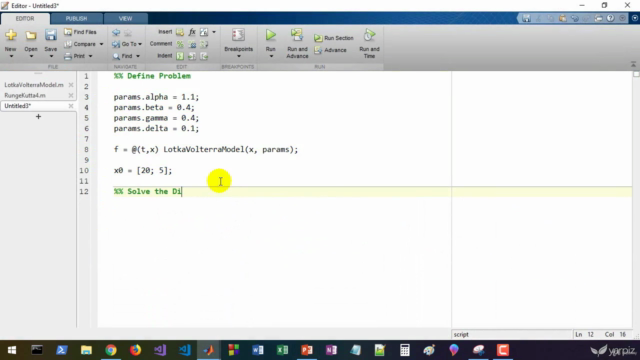Click the quick access Paste icon
The height and width of the screenshot is (360, 640).
[x=562, y=18]
